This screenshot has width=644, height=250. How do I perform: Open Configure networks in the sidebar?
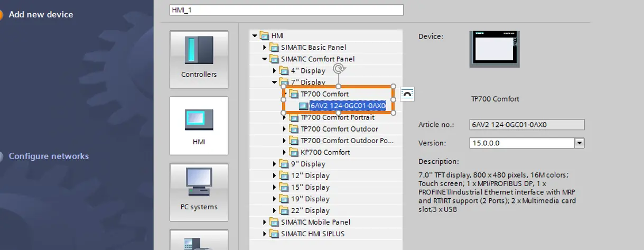[49, 156]
